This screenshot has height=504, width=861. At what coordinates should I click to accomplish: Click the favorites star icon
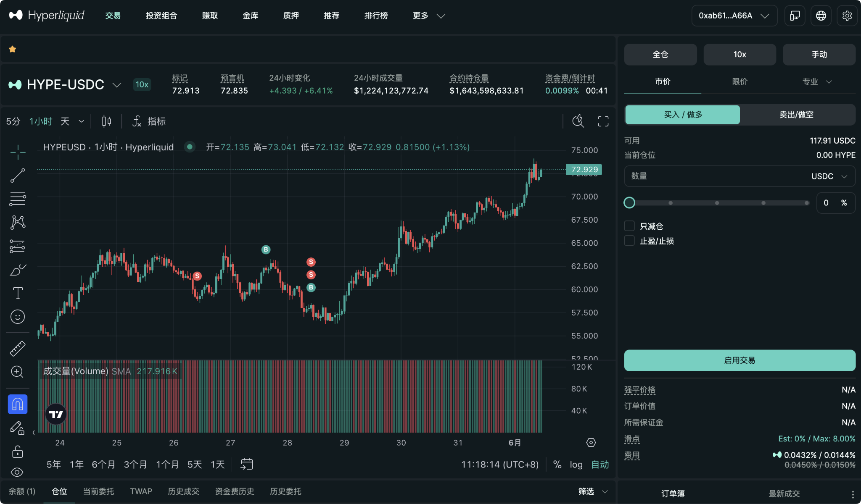[13, 49]
